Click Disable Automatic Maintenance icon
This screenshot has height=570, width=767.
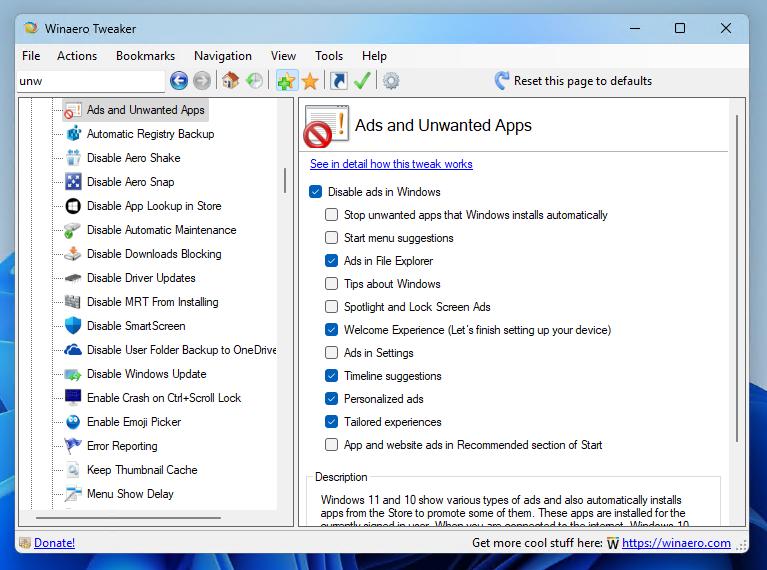tap(73, 229)
